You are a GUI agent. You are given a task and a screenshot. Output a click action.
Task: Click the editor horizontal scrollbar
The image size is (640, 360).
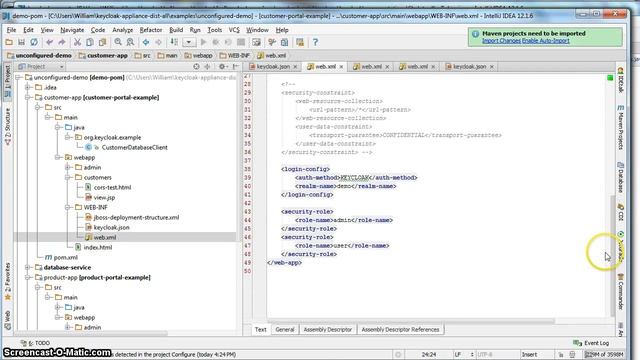[x=410, y=321]
